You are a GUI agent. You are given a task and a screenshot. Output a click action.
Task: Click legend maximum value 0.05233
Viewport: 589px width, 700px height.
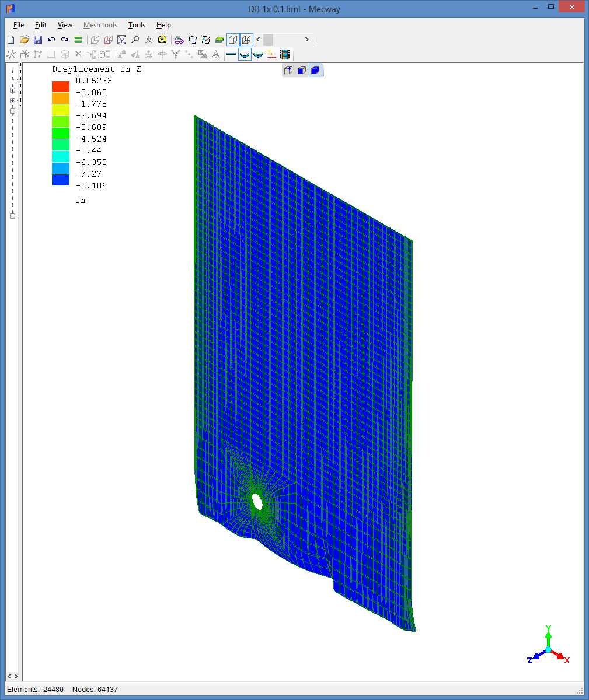(x=94, y=80)
